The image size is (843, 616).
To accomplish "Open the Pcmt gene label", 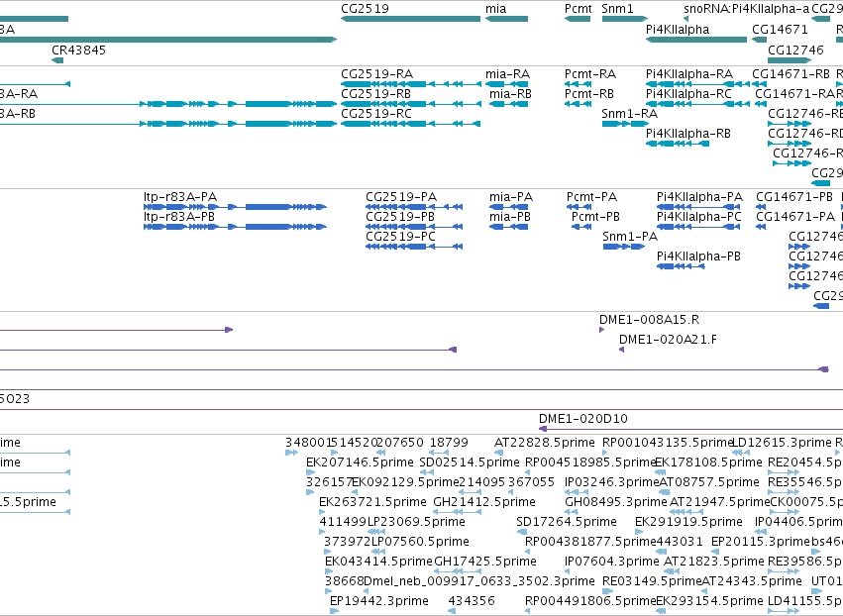I will [x=578, y=9].
